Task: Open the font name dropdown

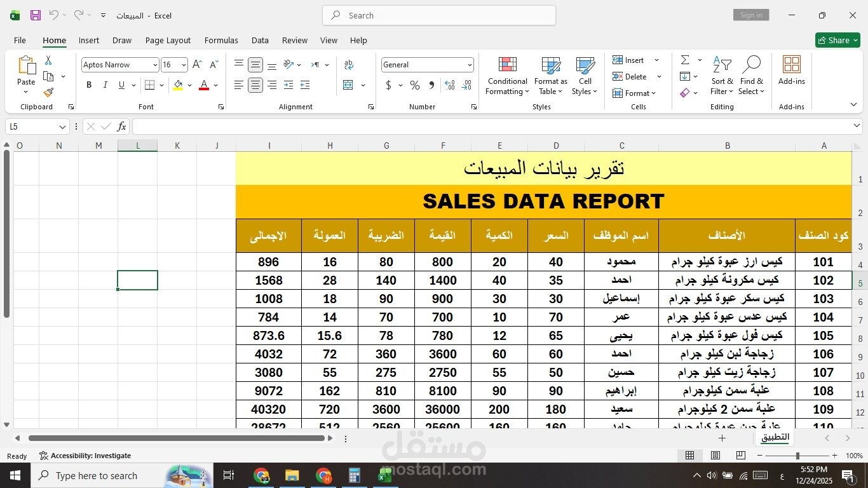Action: pos(156,64)
